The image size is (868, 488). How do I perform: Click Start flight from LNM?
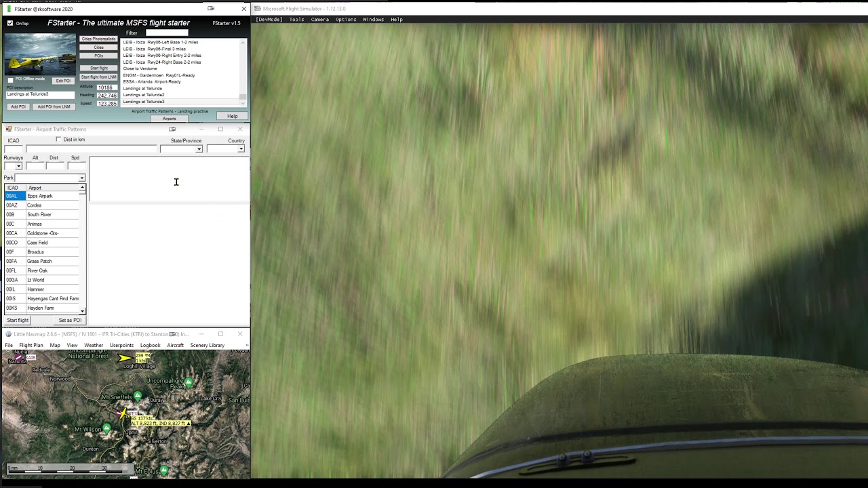pos(98,77)
